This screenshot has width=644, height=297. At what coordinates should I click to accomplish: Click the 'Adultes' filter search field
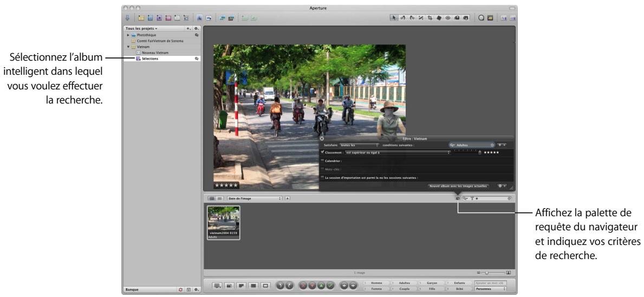[472, 145]
